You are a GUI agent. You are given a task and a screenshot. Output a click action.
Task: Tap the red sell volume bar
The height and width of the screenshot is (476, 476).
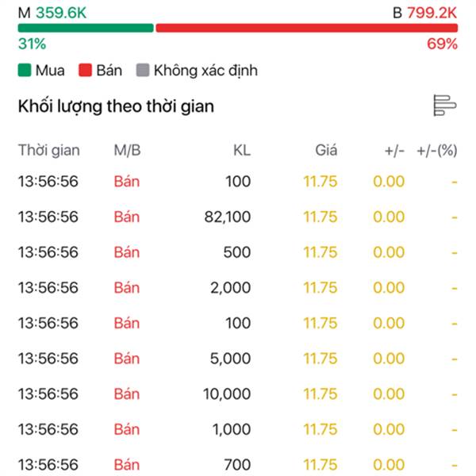[306, 28]
